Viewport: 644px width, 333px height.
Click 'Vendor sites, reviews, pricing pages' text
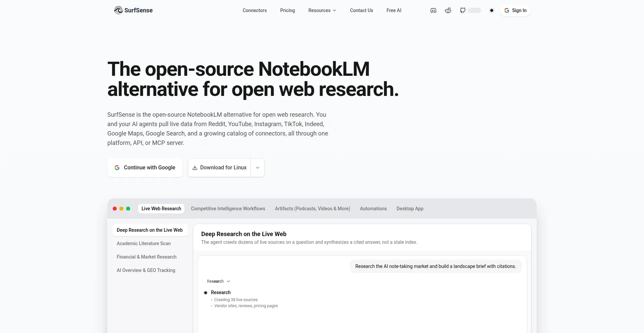(246, 306)
